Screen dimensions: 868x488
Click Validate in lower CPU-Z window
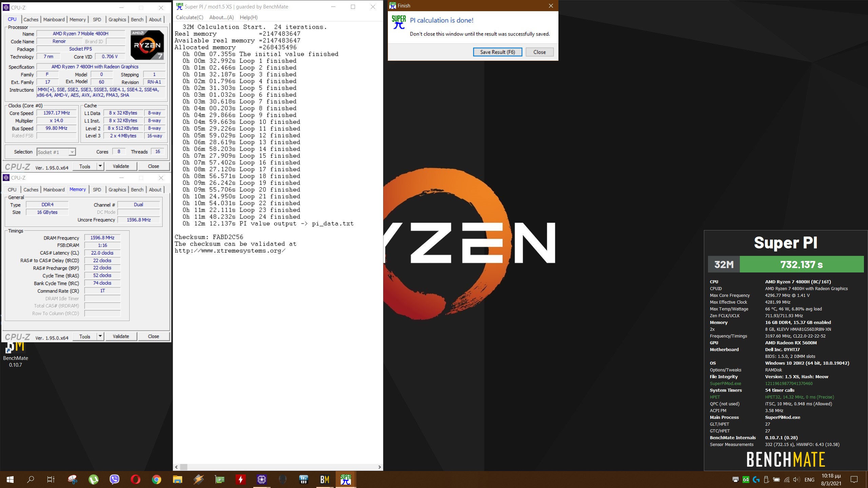[121, 336]
